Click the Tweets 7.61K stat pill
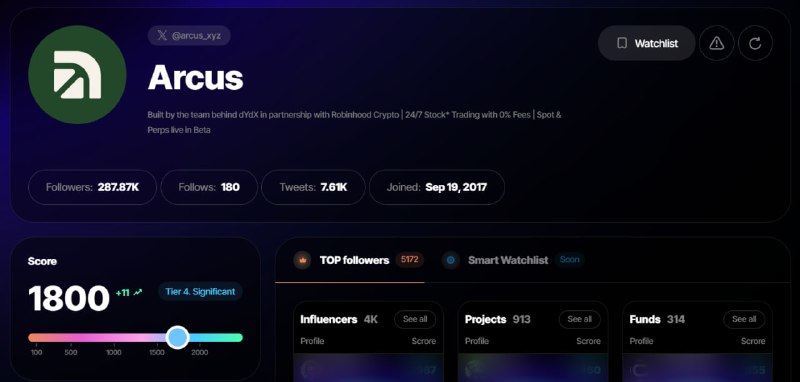Viewport: 800px width, 382px height. click(313, 187)
